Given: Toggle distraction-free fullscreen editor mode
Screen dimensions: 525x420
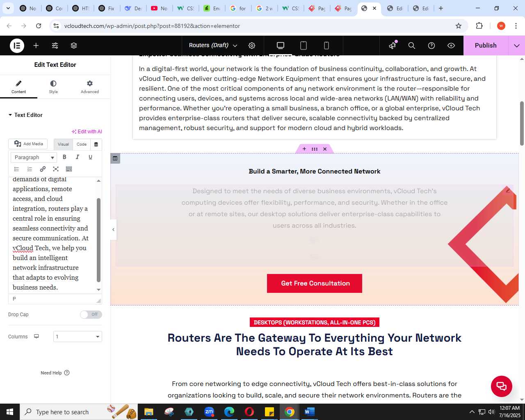Looking at the screenshot, I should click(x=56, y=169).
